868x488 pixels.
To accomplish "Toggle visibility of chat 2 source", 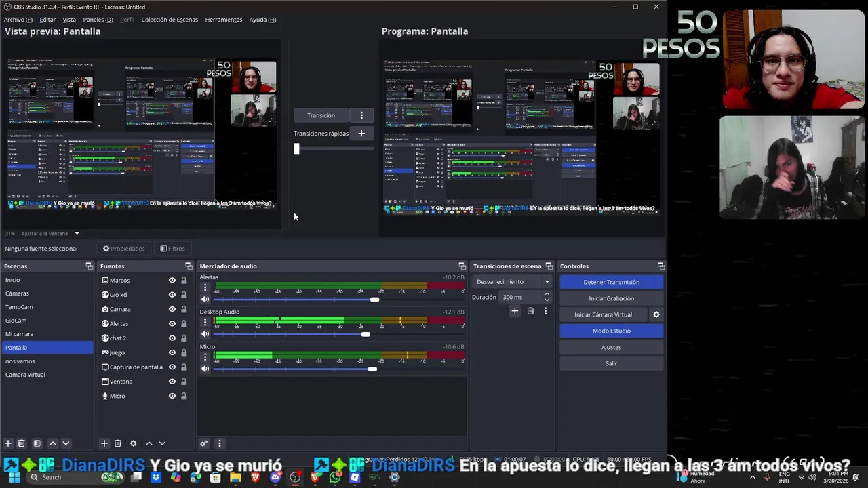I will coord(172,338).
